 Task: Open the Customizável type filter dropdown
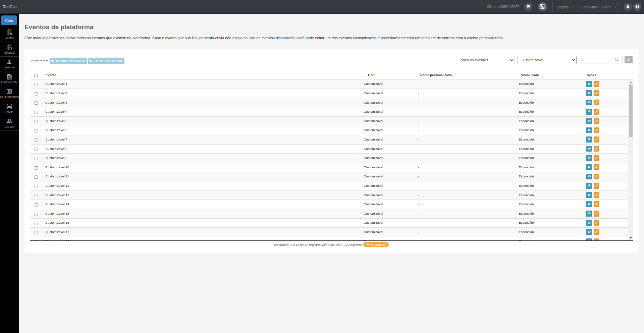pyautogui.click(x=547, y=60)
